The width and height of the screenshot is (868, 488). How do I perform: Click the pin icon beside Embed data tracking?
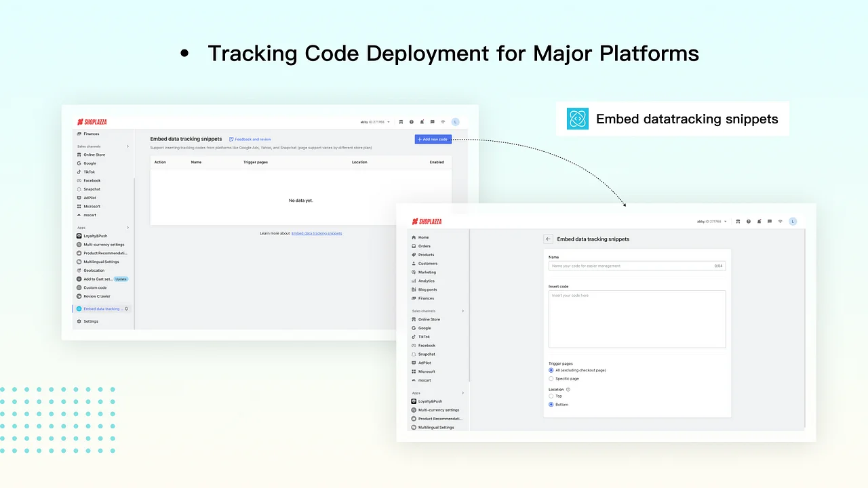(127, 309)
